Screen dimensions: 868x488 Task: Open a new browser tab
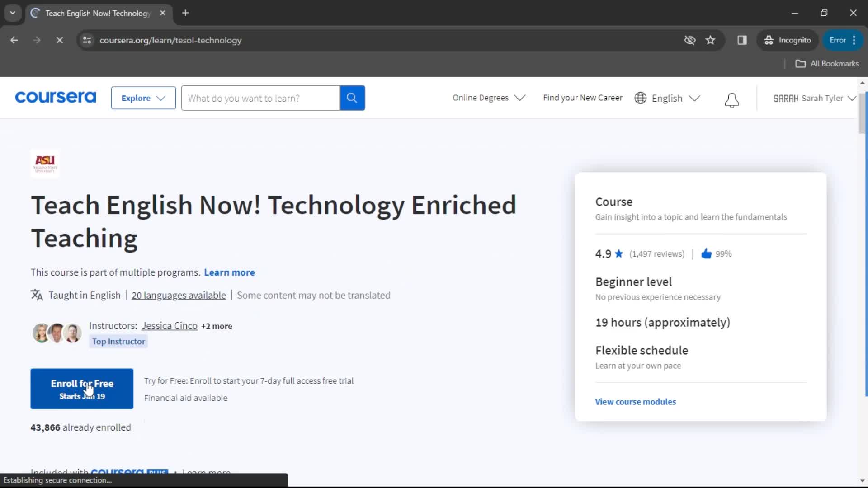(x=185, y=13)
